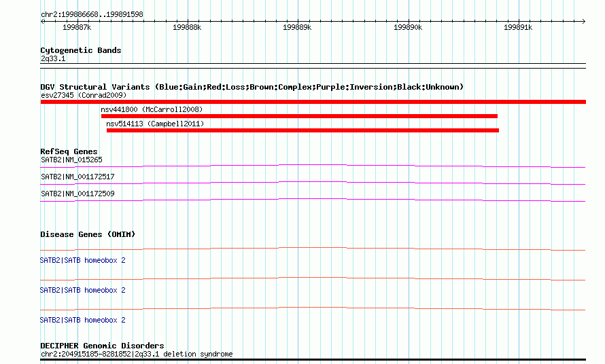Click the 2q33.1 deletion syndrome label
The width and height of the screenshot is (605, 364).
coord(137,354)
